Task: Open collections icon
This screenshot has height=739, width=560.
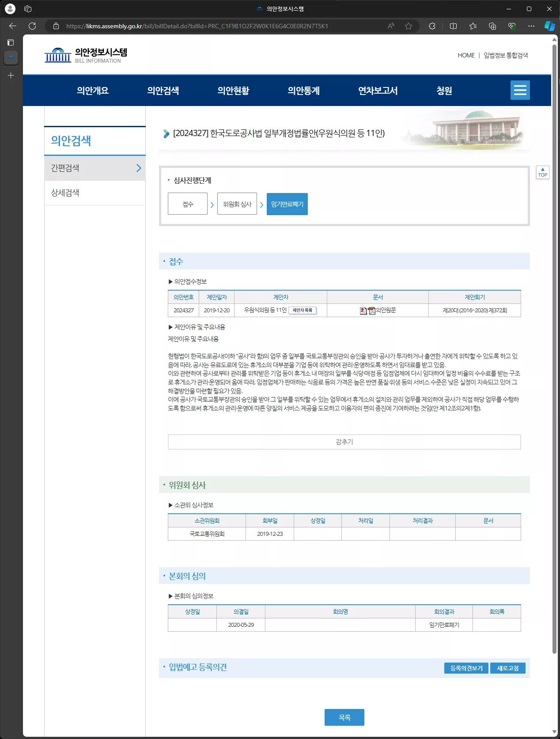Action: 492,26
